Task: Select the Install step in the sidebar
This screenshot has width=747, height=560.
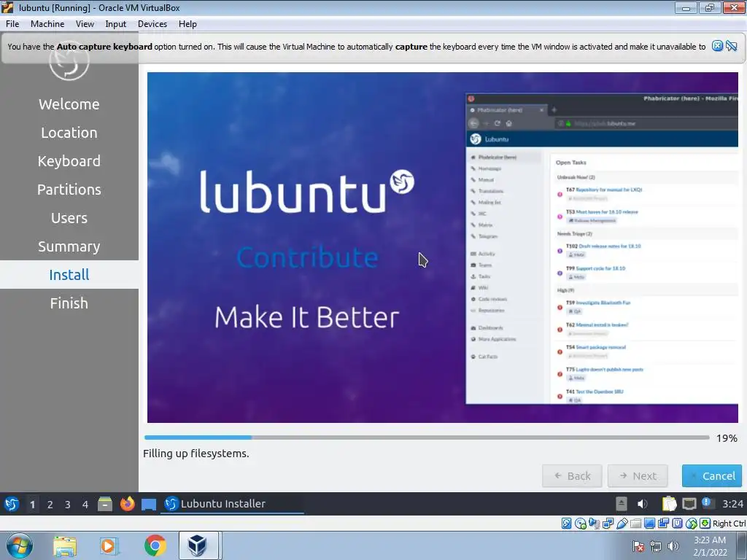Action: pos(69,275)
